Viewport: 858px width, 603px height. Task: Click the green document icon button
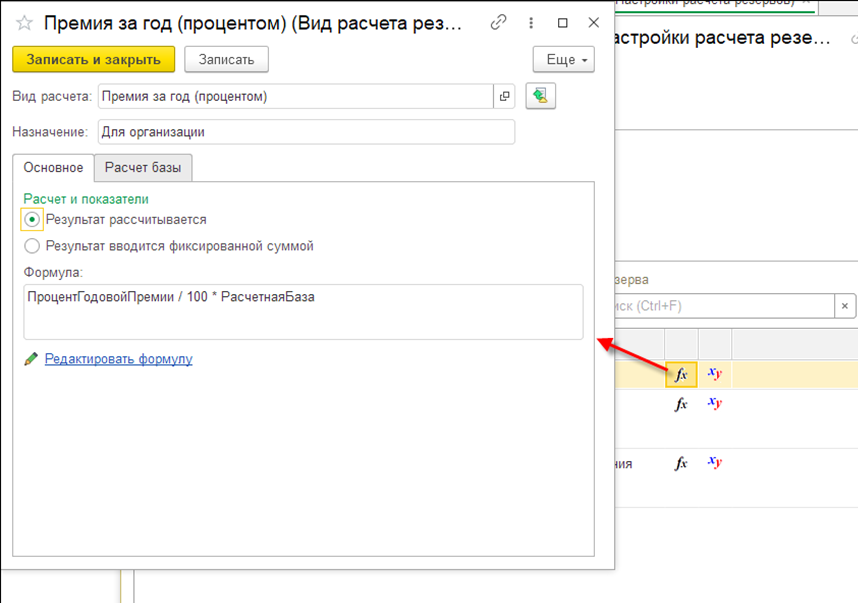tap(540, 97)
